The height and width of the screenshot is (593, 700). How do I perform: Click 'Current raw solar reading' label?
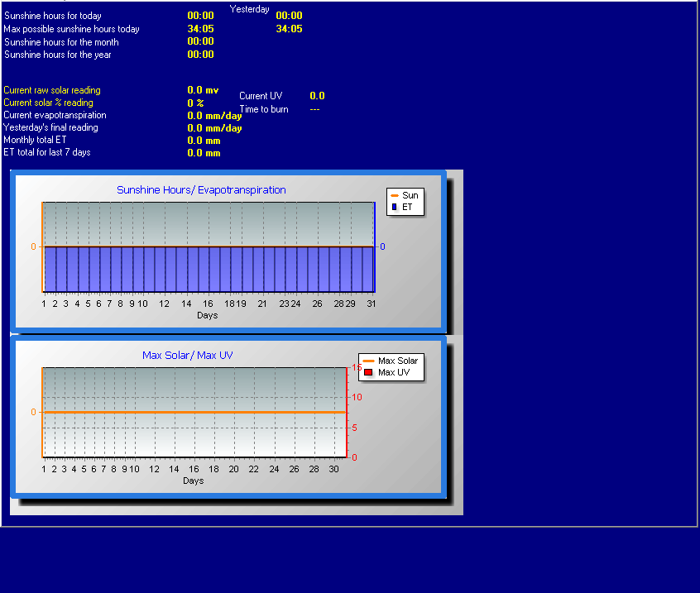click(x=52, y=90)
